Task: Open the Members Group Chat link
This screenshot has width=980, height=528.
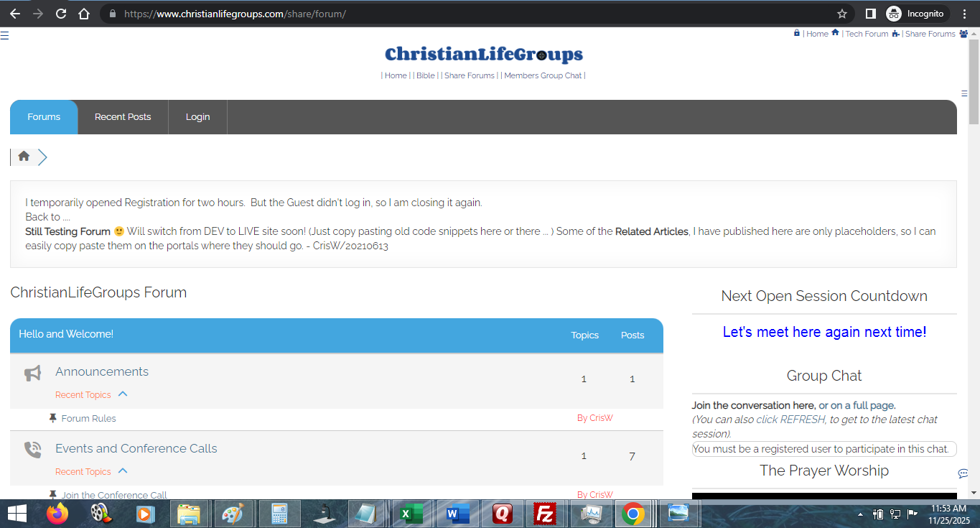Action: point(543,75)
